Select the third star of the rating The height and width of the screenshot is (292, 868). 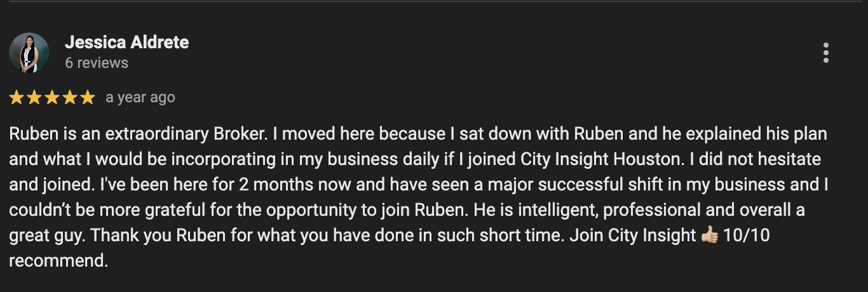point(52,98)
